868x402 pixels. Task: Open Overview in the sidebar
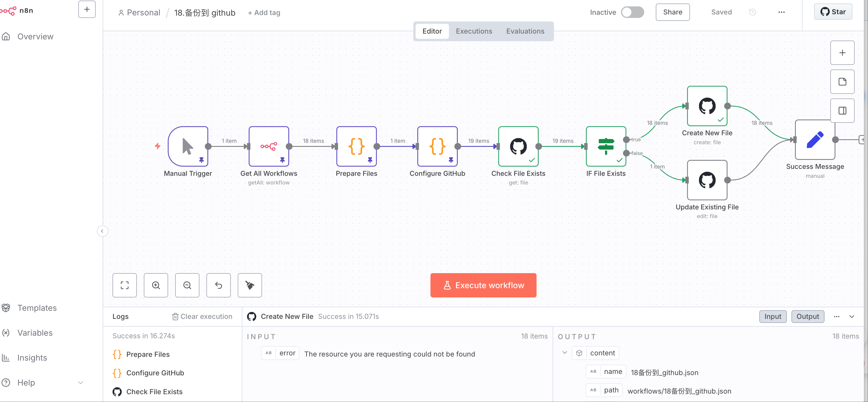pyautogui.click(x=35, y=36)
